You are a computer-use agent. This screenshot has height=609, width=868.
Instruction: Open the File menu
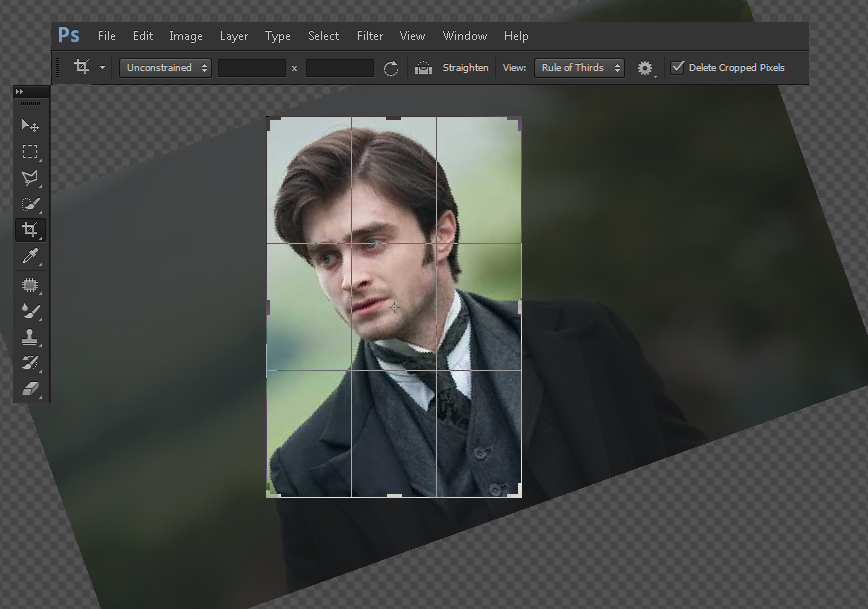coord(107,36)
